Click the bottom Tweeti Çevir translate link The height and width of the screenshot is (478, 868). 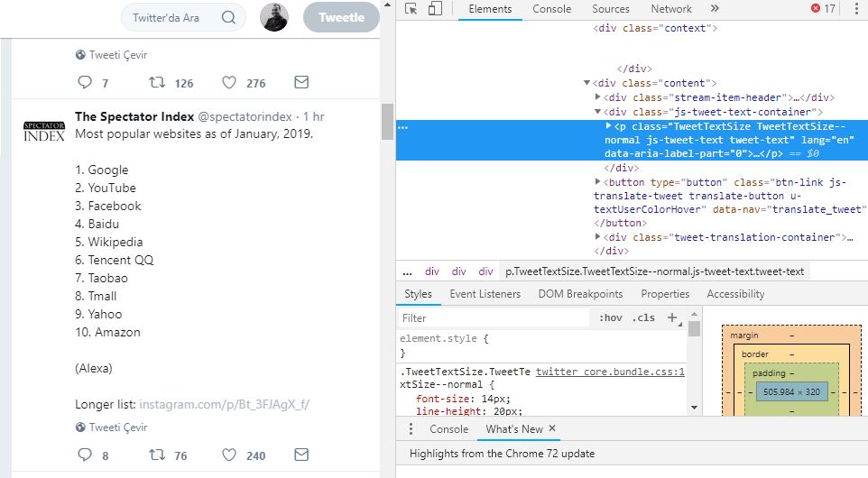tap(118, 427)
